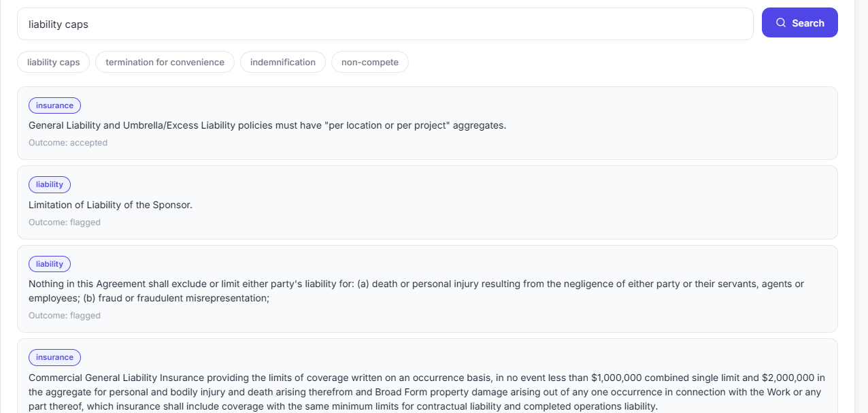Click the magnifier icon in Search button

781,23
